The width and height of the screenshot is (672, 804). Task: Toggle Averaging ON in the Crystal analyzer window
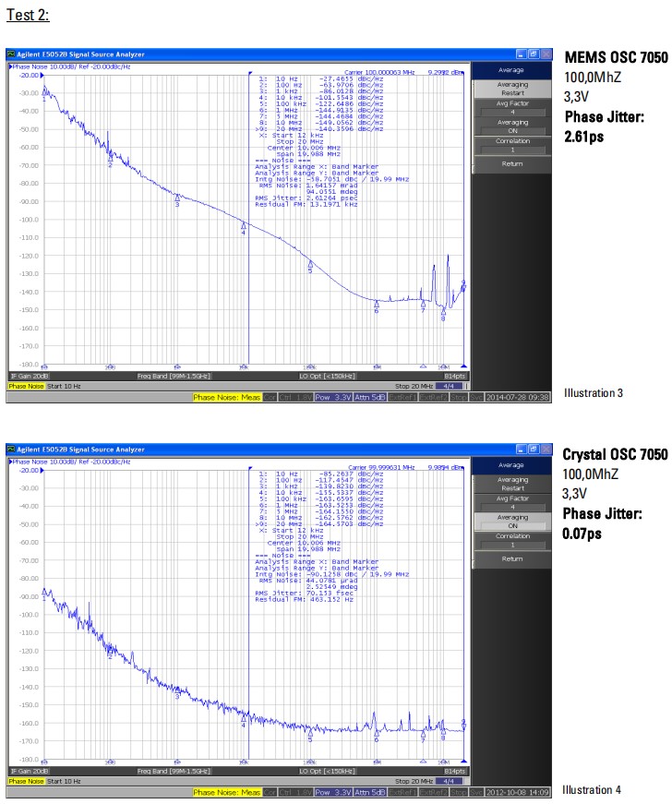pyautogui.click(x=513, y=522)
